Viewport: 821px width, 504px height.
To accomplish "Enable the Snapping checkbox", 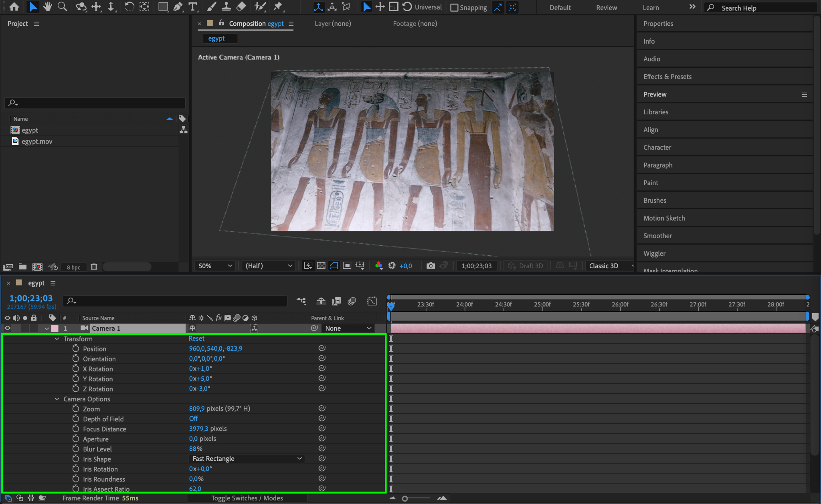I will [454, 8].
